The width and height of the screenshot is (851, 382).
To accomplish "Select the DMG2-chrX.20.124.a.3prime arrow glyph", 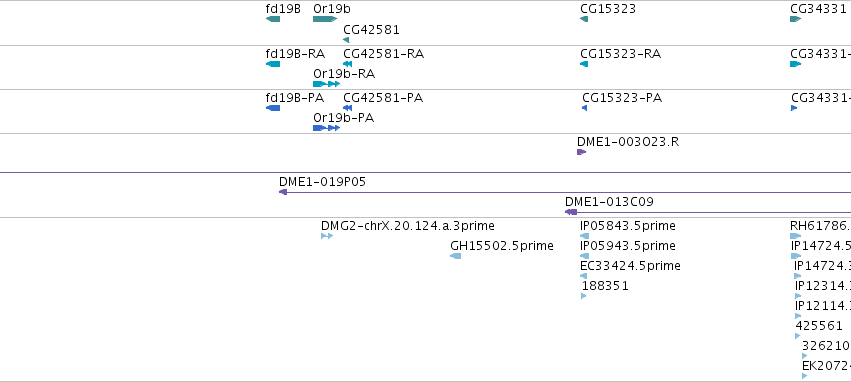I will 327,236.
